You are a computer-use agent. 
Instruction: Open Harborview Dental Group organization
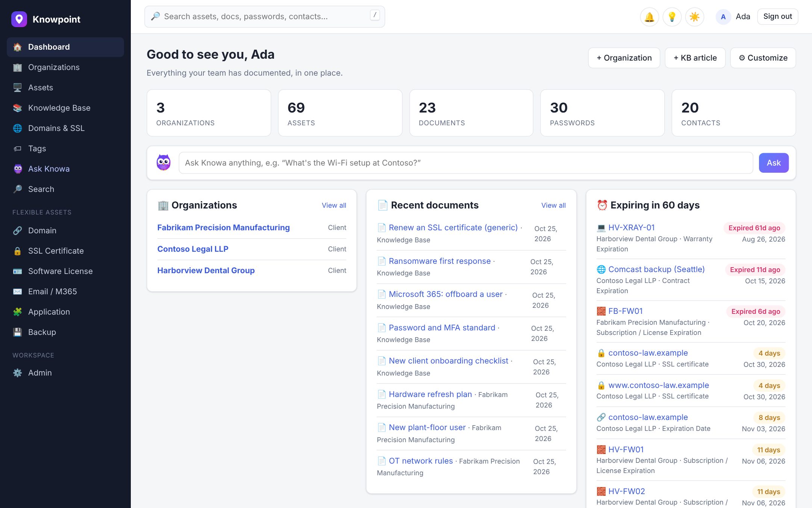(x=206, y=271)
